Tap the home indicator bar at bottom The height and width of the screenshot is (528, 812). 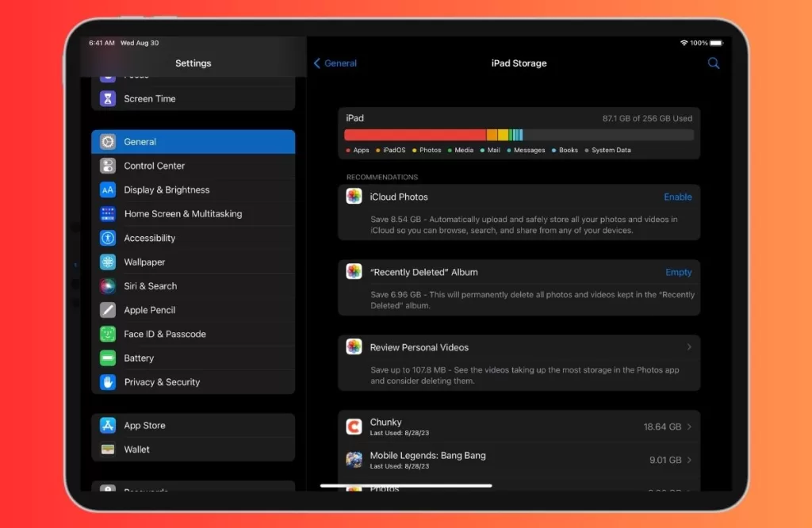pos(406,485)
